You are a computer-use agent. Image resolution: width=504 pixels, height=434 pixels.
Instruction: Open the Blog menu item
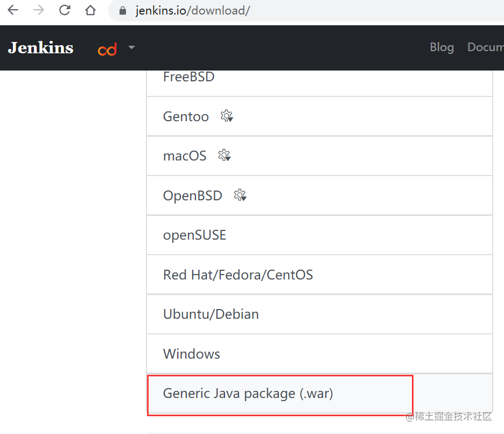pos(442,47)
